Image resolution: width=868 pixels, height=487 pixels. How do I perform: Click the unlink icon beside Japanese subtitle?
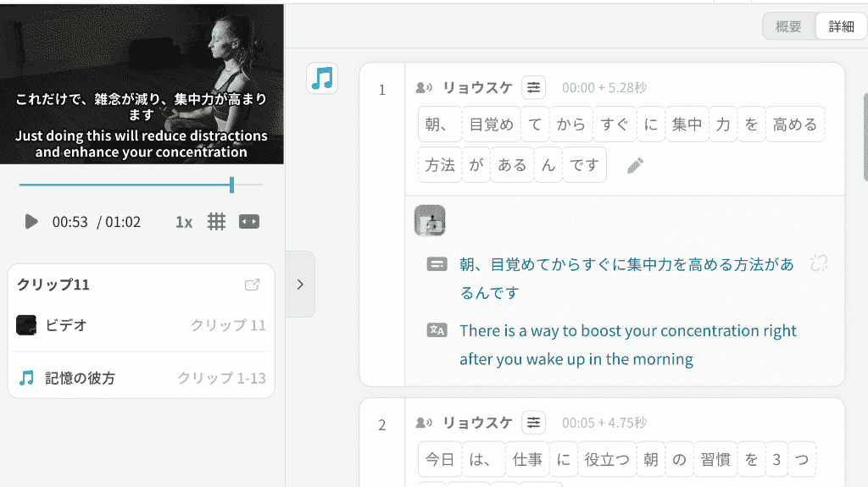[x=819, y=263]
